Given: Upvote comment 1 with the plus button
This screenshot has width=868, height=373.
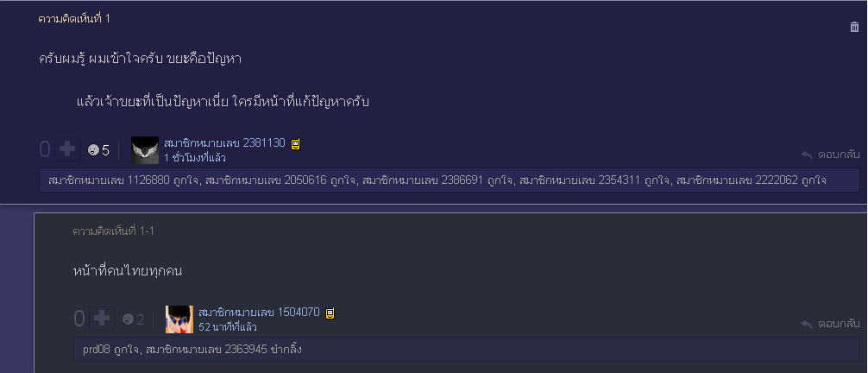Looking at the screenshot, I should point(67,149).
